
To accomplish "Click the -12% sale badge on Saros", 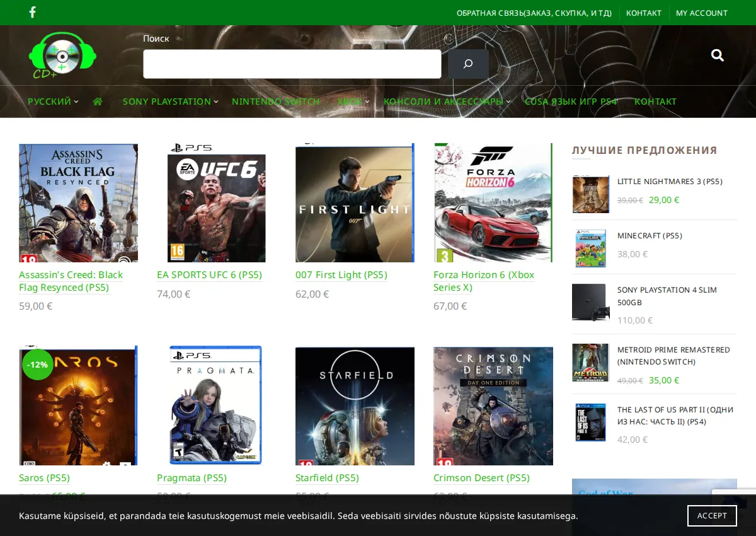I will [x=38, y=364].
